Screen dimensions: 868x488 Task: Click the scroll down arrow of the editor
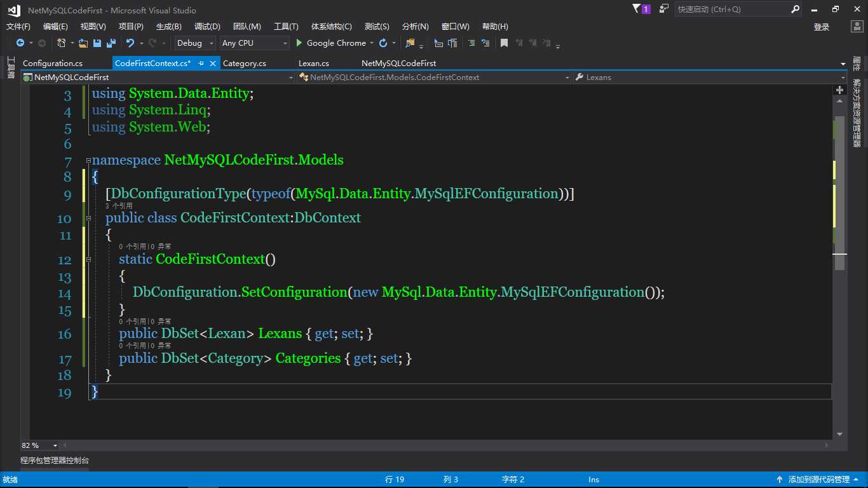(x=839, y=434)
